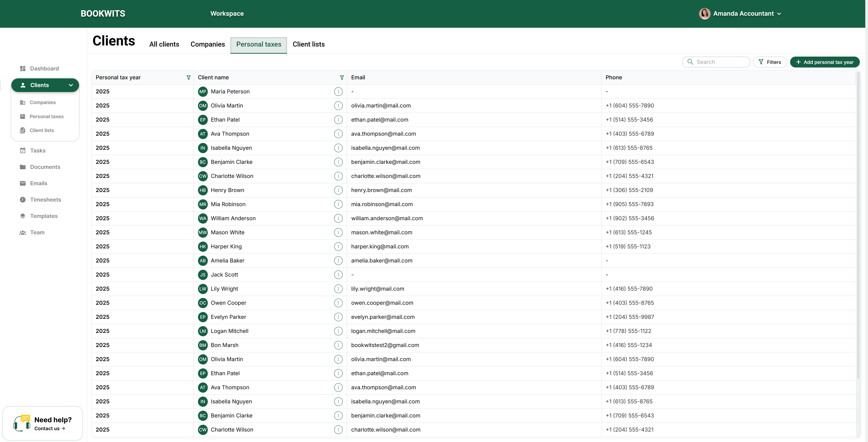Filter the Personal tax year column

[x=188, y=77]
